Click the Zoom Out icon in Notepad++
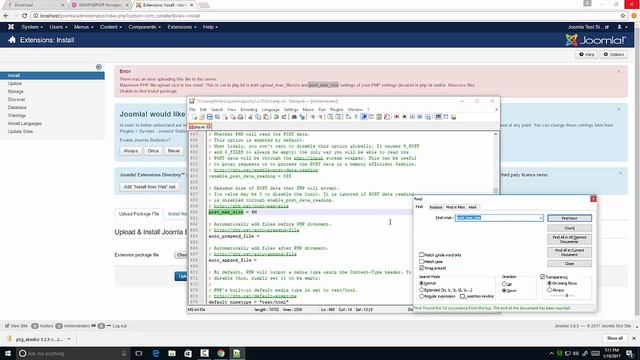This screenshot has height=360, width=640. [320, 117]
